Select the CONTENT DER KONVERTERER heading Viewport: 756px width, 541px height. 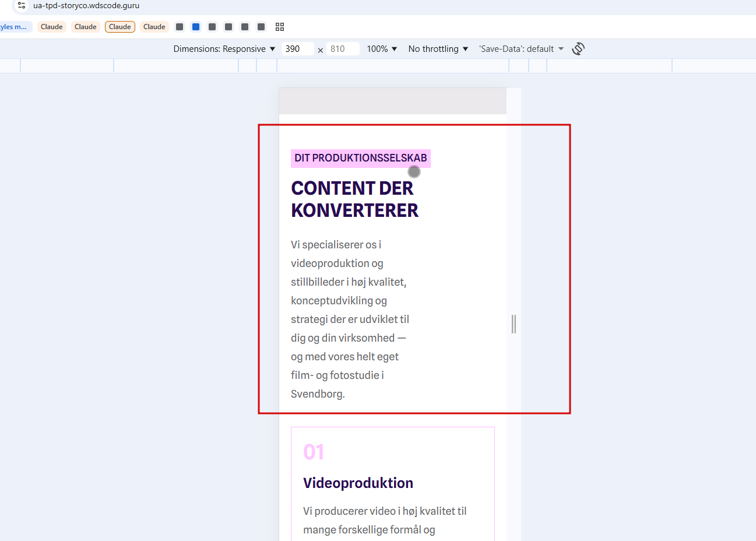point(355,199)
